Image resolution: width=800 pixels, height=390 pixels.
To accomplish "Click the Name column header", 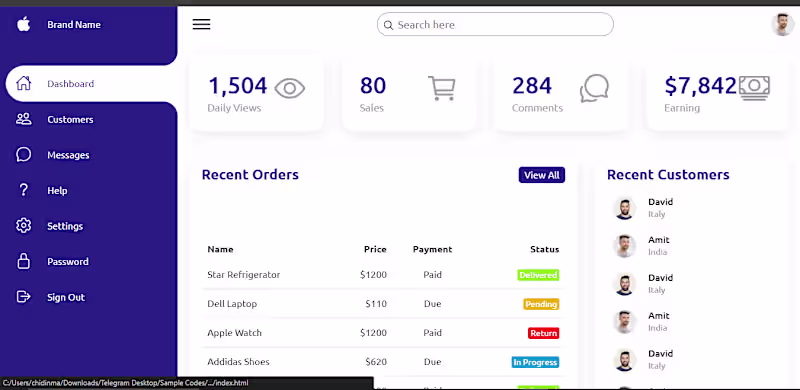I will click(220, 249).
